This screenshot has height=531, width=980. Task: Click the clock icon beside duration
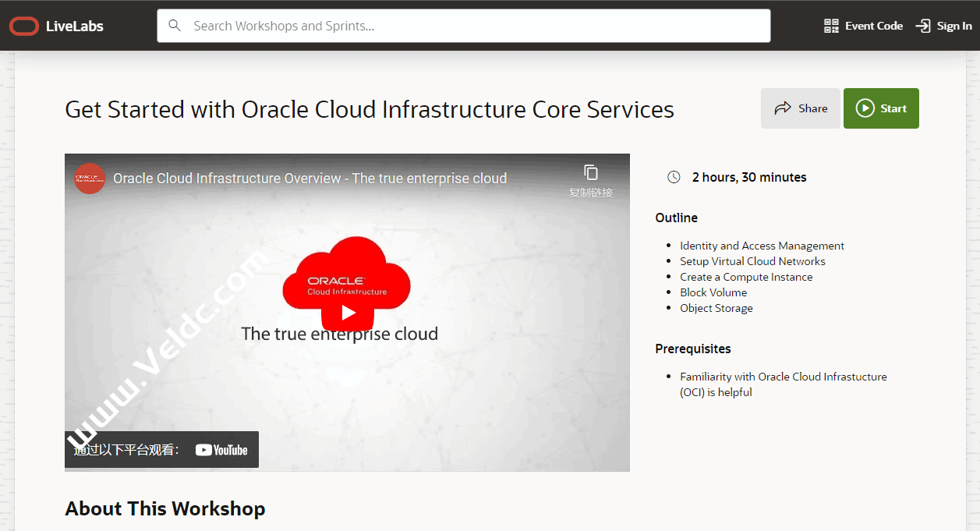tap(674, 177)
